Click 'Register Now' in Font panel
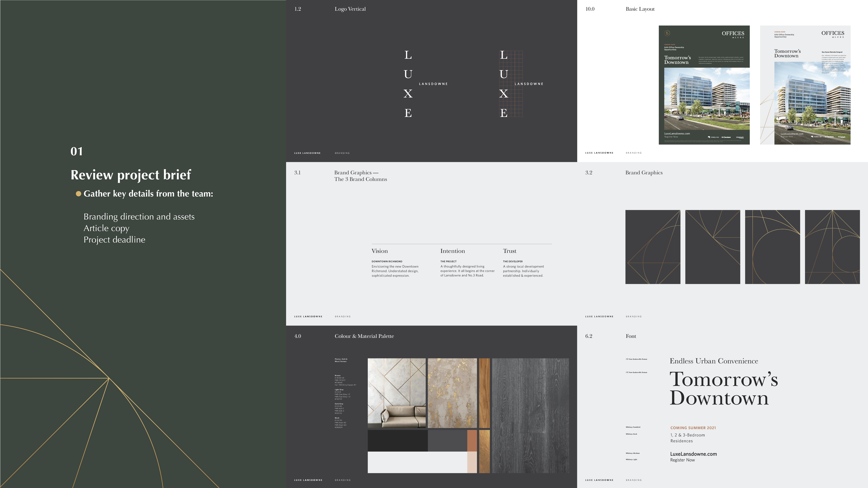Image resolution: width=868 pixels, height=488 pixels. [x=682, y=460]
